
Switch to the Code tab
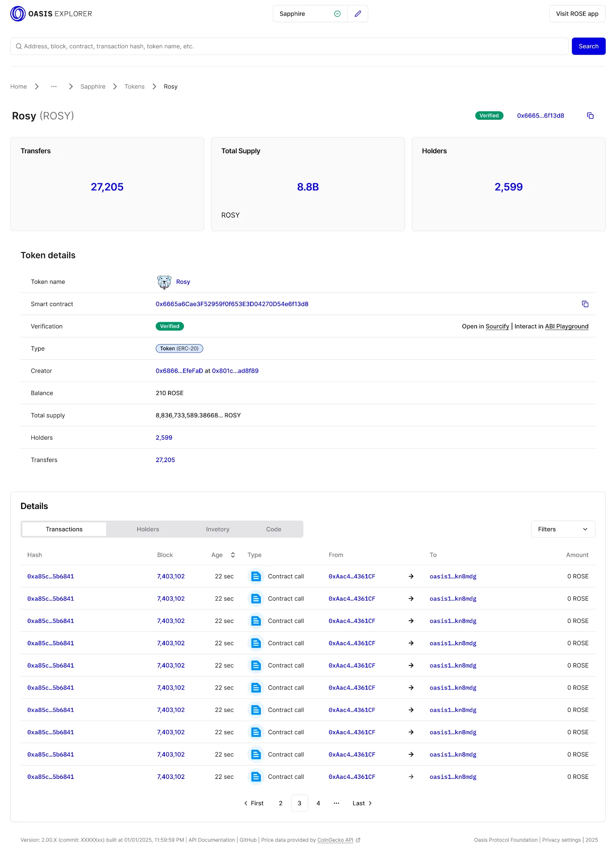274,530
